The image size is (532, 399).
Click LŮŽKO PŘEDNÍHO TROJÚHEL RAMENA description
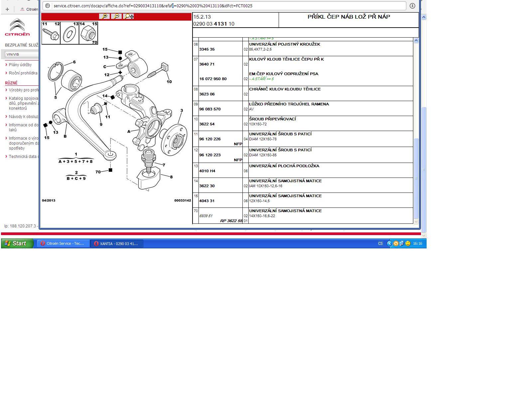coord(289,104)
